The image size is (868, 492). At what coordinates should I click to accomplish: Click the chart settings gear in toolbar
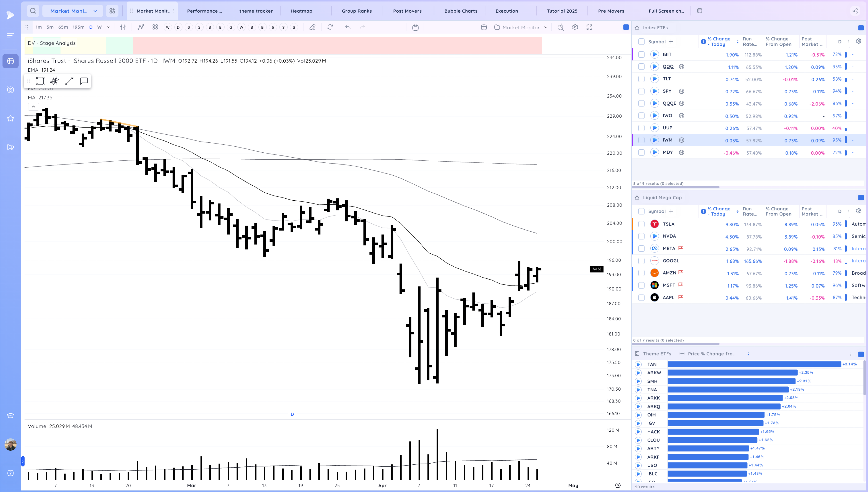tap(575, 27)
